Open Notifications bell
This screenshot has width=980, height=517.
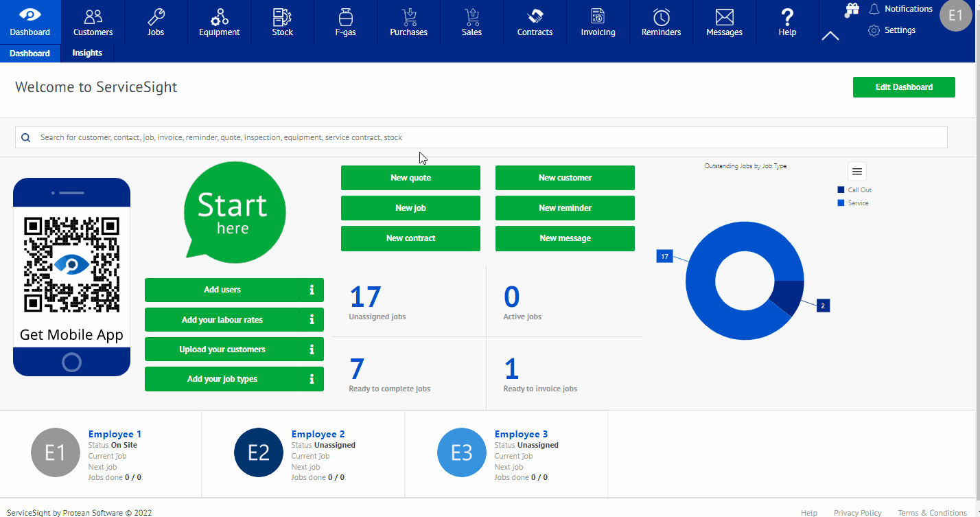[x=900, y=9]
